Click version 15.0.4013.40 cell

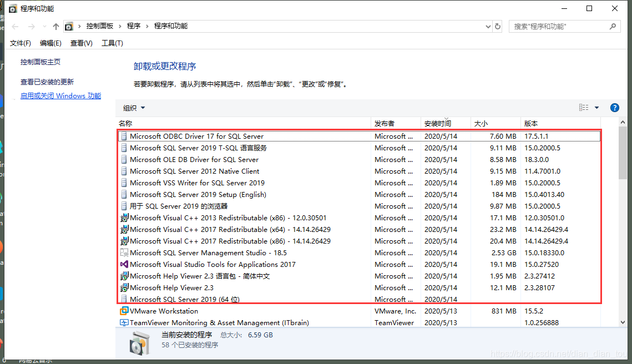[x=544, y=195]
